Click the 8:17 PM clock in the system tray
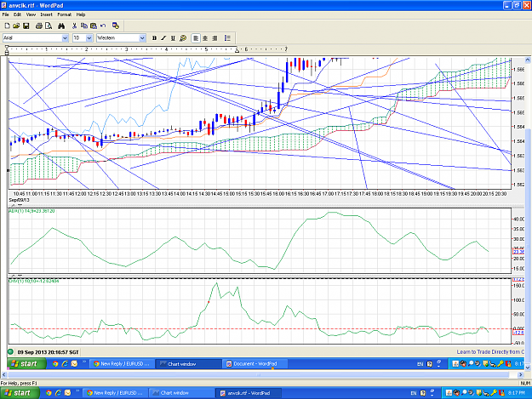 517,393
